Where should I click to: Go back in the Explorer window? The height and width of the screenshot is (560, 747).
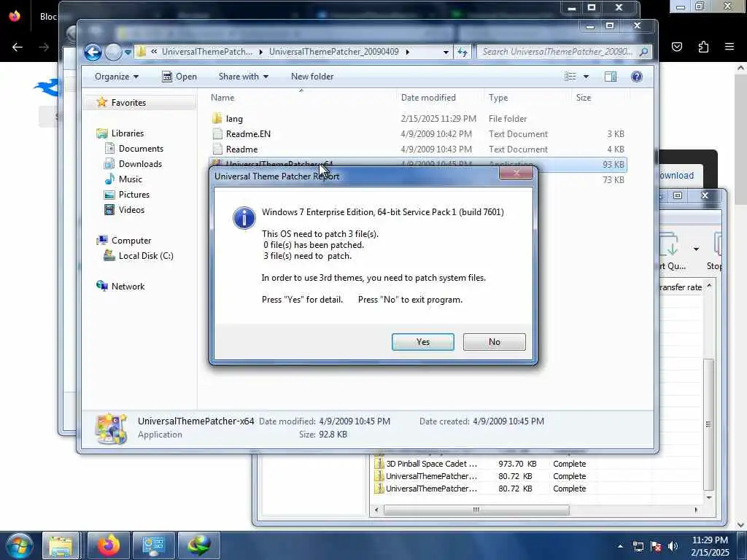pos(93,52)
